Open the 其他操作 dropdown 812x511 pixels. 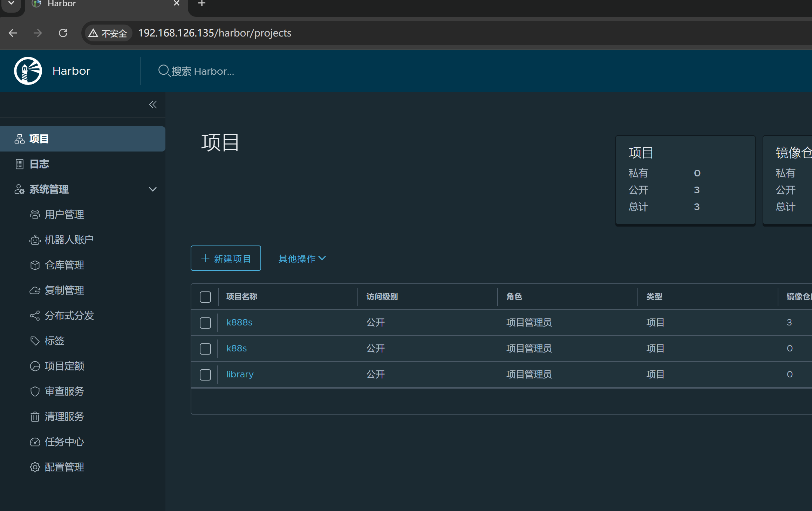click(302, 258)
